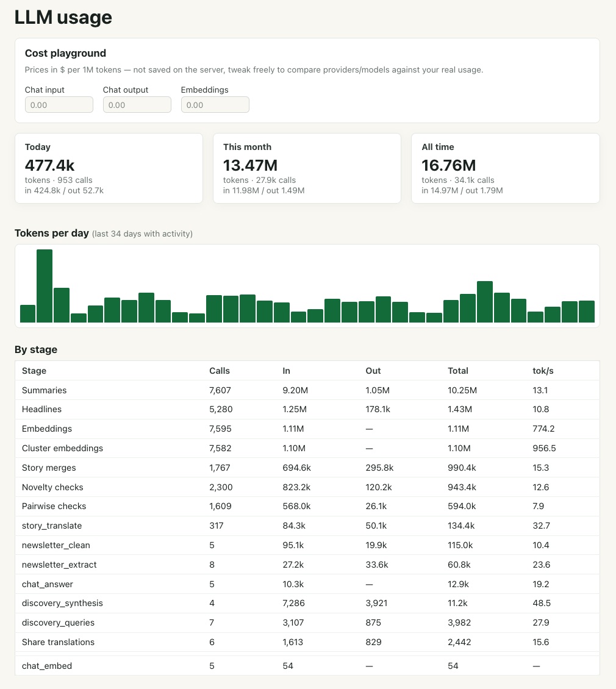Select the Embeddings price input box

215,105
